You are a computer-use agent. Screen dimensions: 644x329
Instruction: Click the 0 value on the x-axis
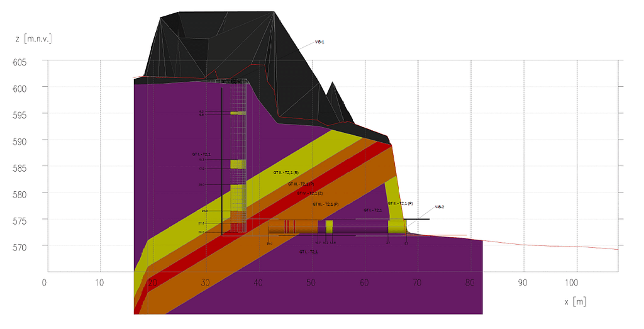44,282
